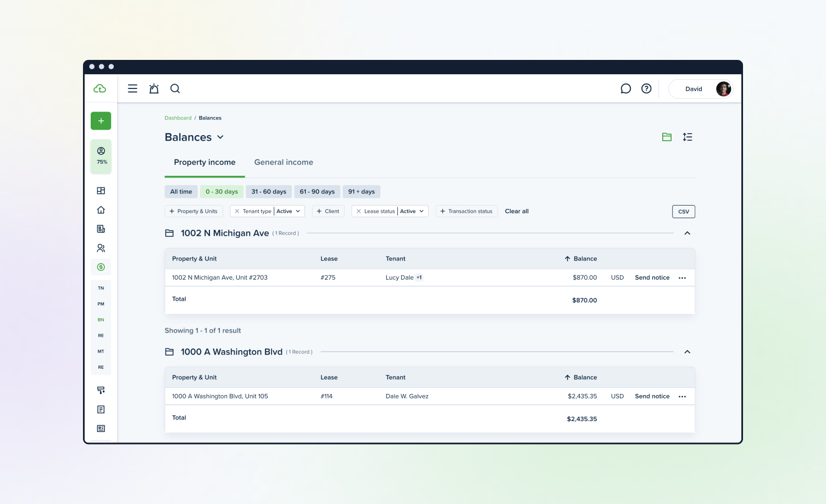Switch to the Property income tab
This screenshot has width=826, height=504.
point(204,162)
